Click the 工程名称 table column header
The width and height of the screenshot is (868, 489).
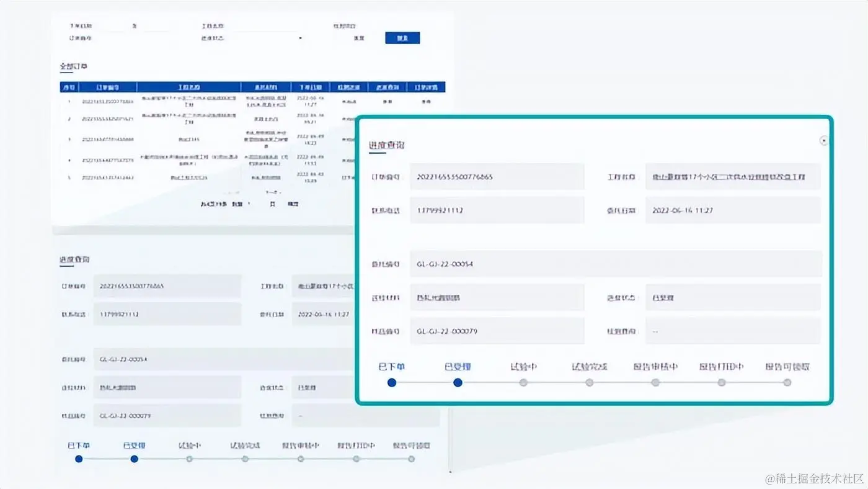tap(188, 87)
